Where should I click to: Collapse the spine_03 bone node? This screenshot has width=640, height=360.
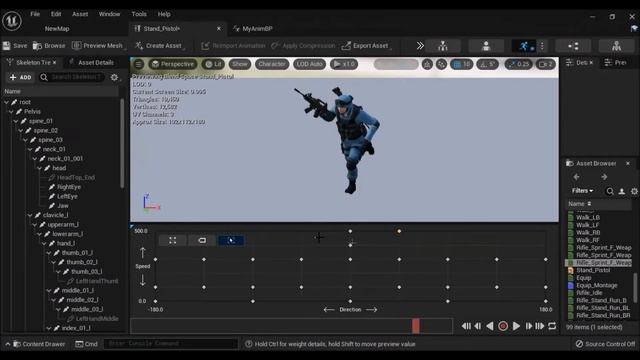pyautogui.click(x=26, y=140)
